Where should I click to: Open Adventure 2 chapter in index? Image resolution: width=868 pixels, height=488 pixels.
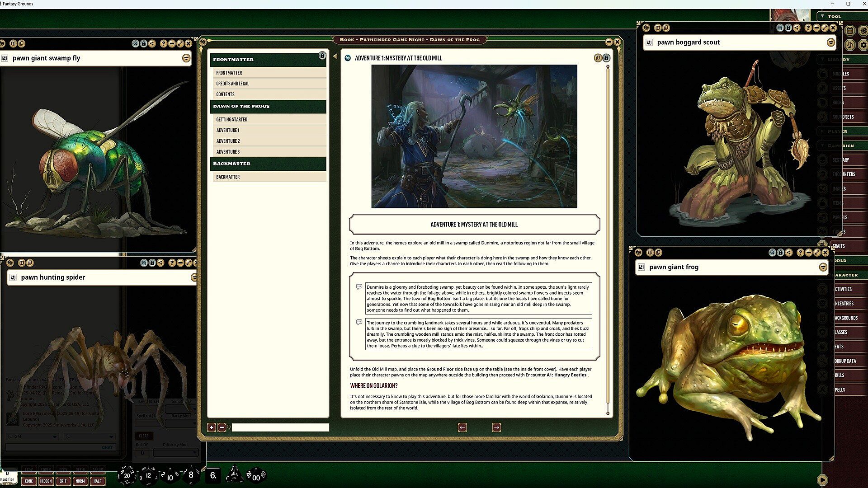tap(228, 141)
